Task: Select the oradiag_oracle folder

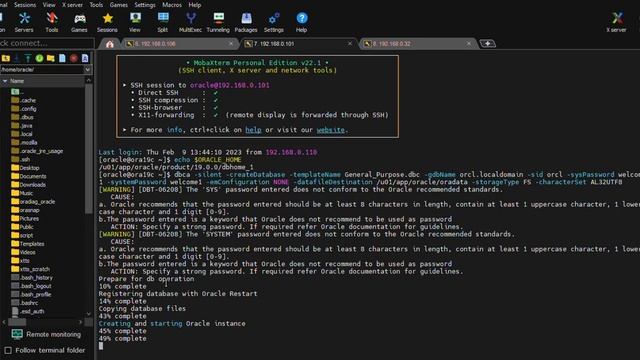Action: tap(33, 202)
